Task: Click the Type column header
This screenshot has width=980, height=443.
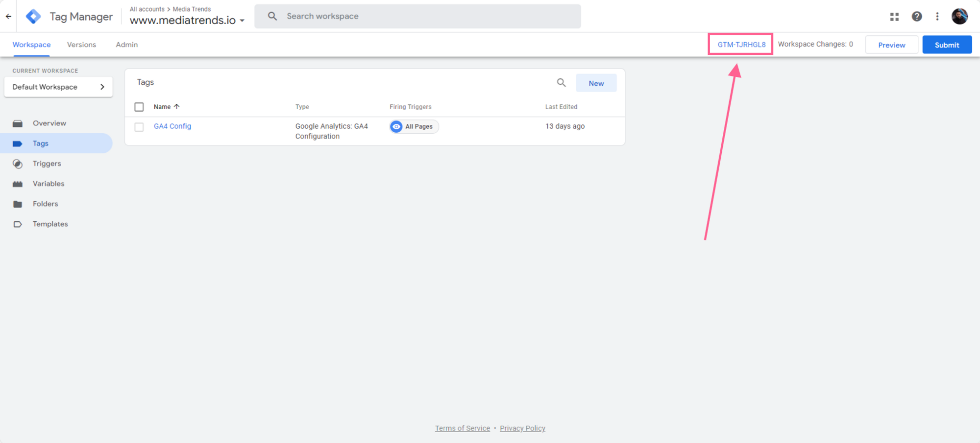Action: pyautogui.click(x=302, y=107)
